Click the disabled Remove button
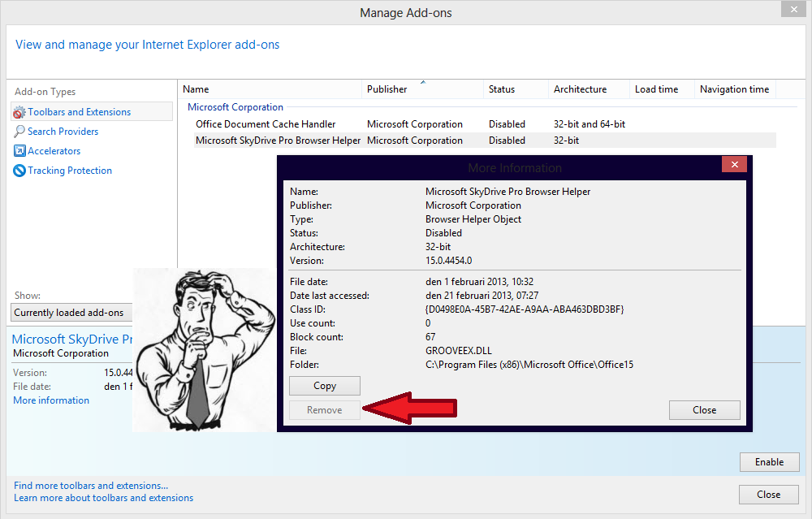The width and height of the screenshot is (812, 519). 325,410
